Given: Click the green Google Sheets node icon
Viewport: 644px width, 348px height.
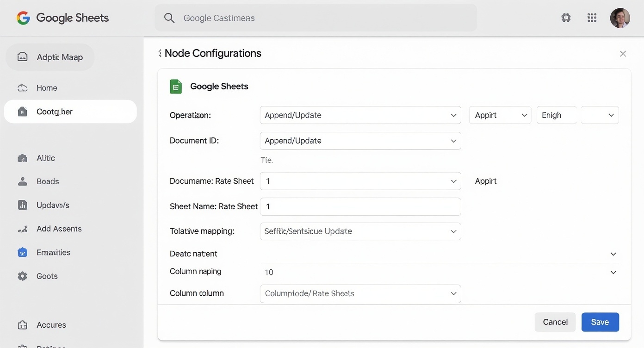Looking at the screenshot, I should point(176,87).
